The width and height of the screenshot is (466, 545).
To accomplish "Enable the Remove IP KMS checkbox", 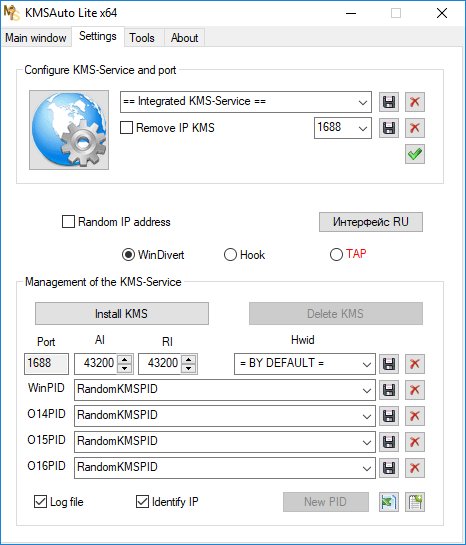I will (x=126, y=128).
